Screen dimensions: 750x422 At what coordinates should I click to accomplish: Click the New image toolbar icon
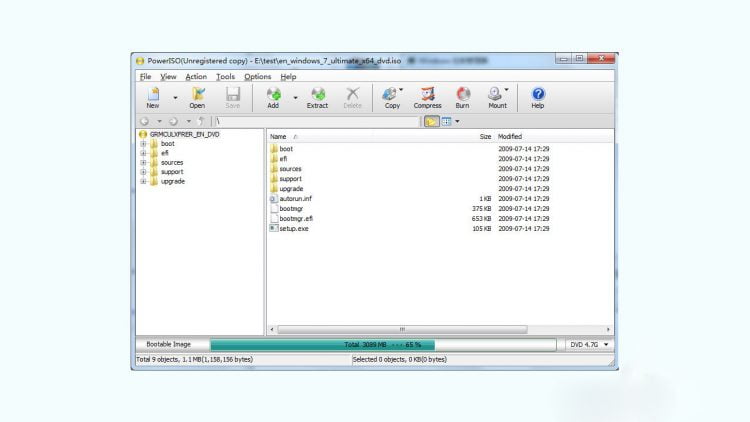[153, 98]
